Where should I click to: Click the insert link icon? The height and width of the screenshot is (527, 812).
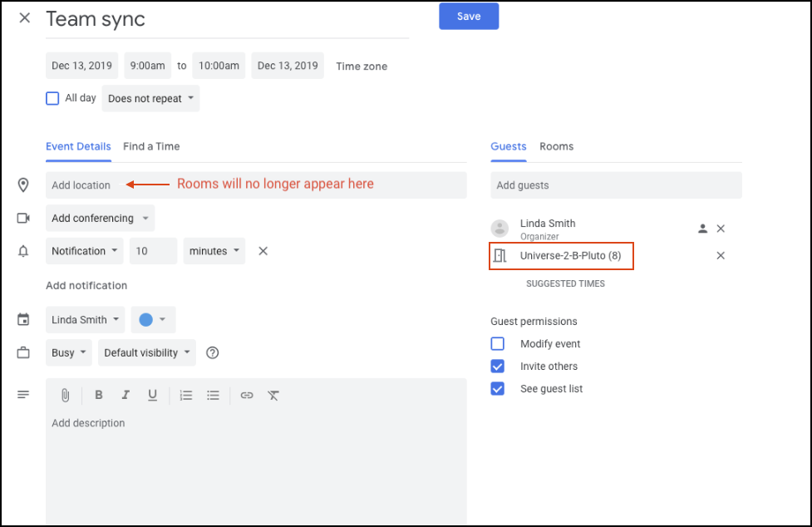[247, 396]
